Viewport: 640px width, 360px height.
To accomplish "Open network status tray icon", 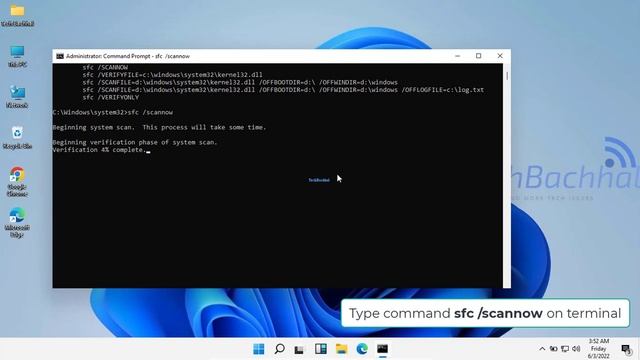I will pos(565,349).
